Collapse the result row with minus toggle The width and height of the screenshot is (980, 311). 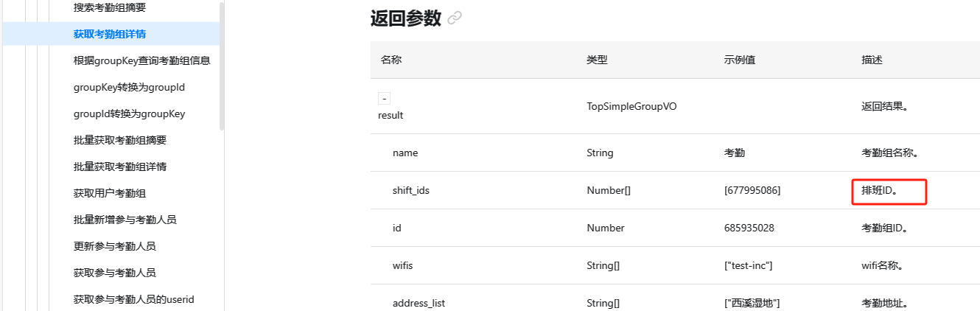point(384,99)
